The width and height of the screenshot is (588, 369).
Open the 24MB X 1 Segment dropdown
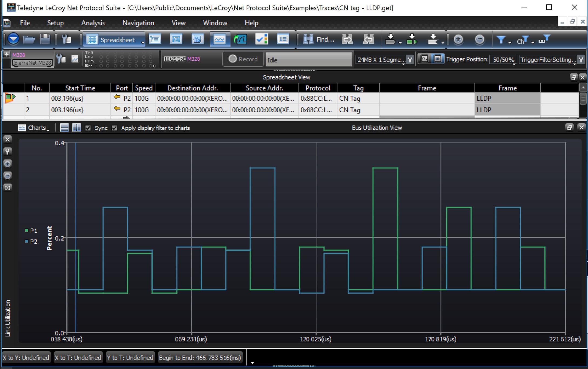pyautogui.click(x=381, y=60)
